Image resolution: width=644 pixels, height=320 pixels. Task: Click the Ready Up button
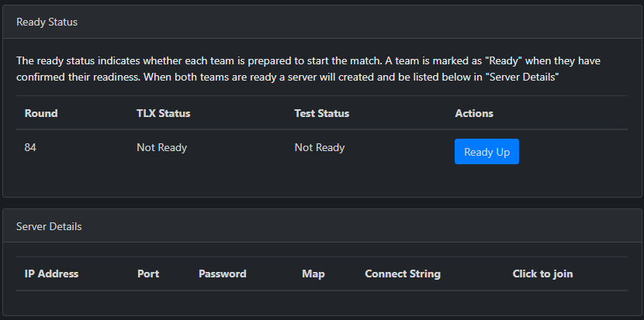[x=486, y=152]
